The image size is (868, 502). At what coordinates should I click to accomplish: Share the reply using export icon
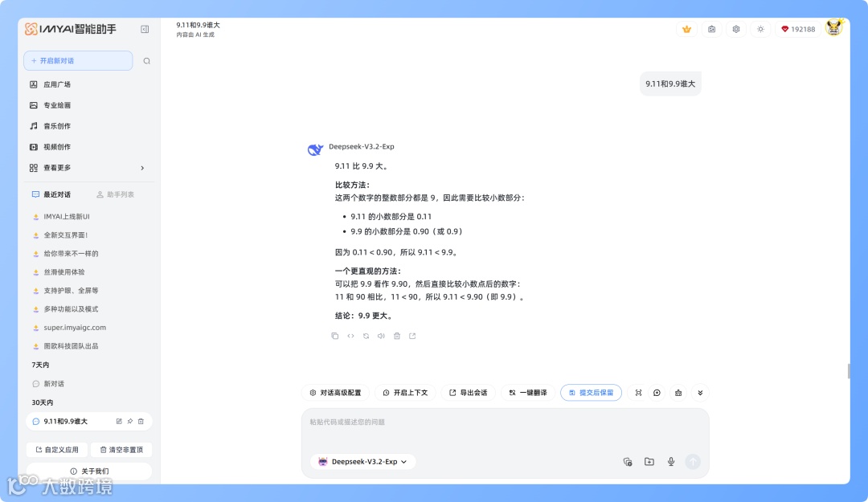pos(412,336)
